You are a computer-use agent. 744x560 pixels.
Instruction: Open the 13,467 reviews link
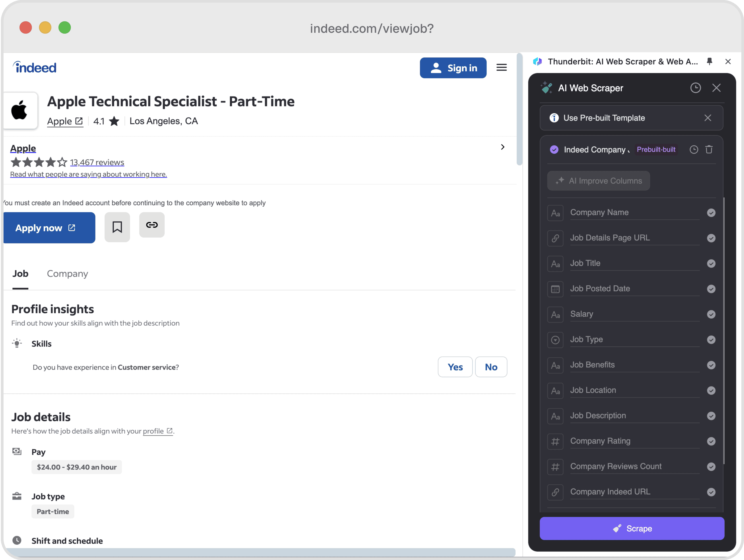(x=97, y=163)
